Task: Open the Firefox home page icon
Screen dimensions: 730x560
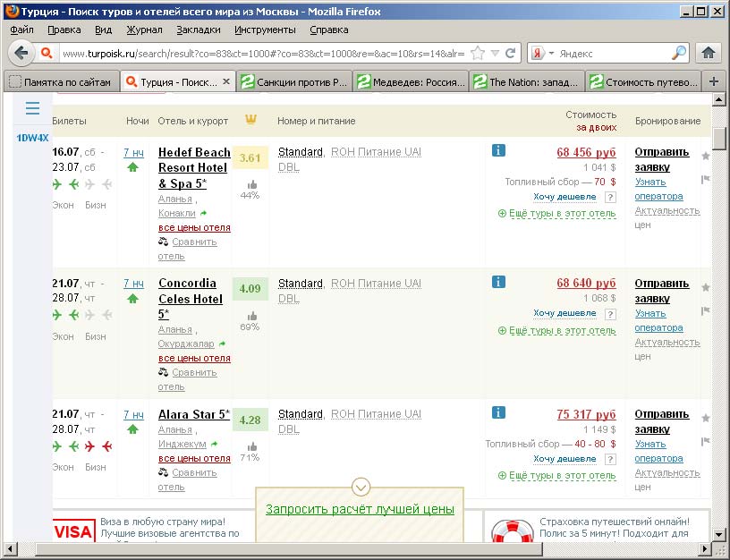Action: pyautogui.click(x=709, y=53)
